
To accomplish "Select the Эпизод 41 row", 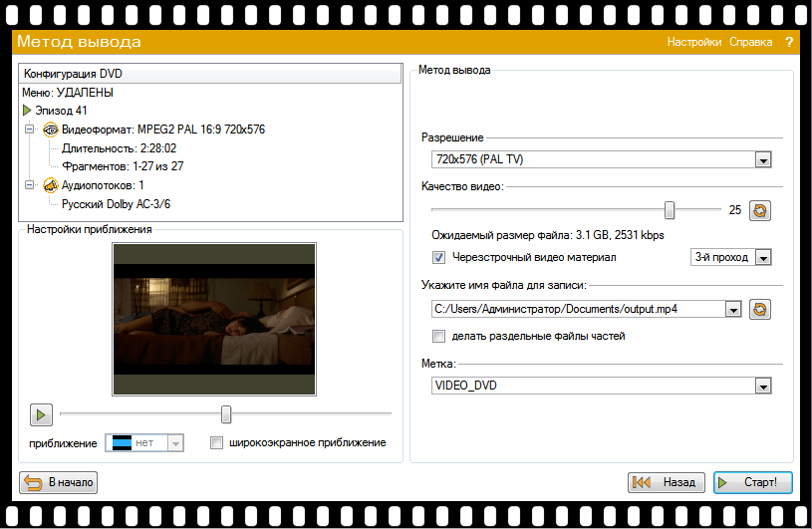I will coord(61,111).
